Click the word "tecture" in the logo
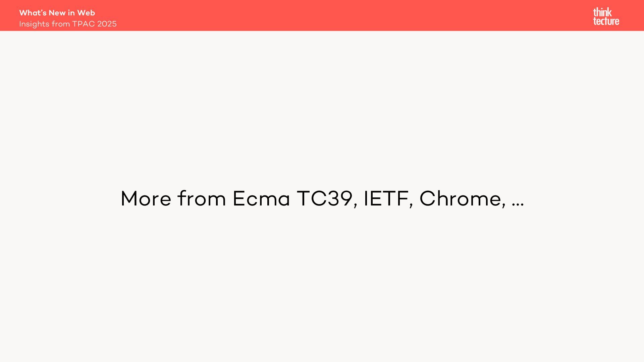 pyautogui.click(x=606, y=21)
